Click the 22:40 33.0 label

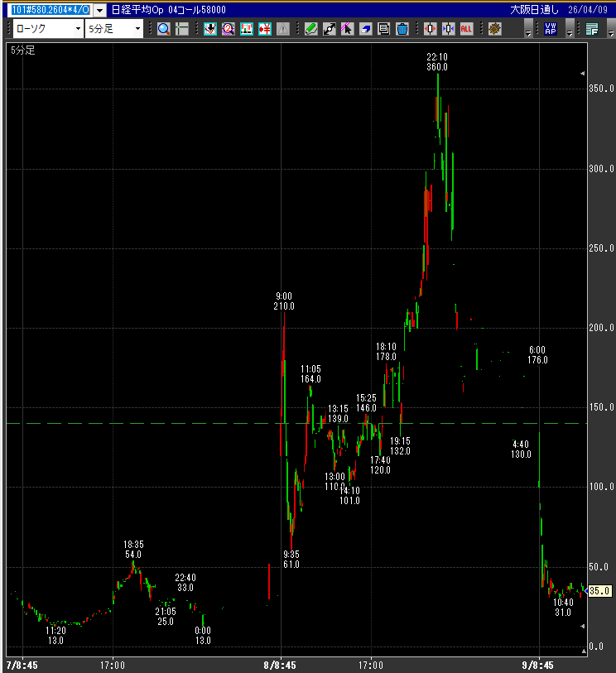pyautogui.click(x=185, y=583)
